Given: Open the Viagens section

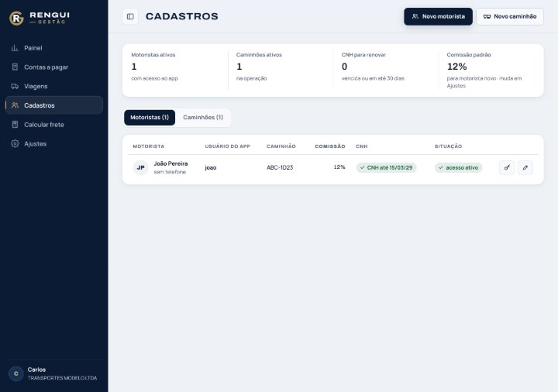Looking at the screenshot, I should point(54,87).
